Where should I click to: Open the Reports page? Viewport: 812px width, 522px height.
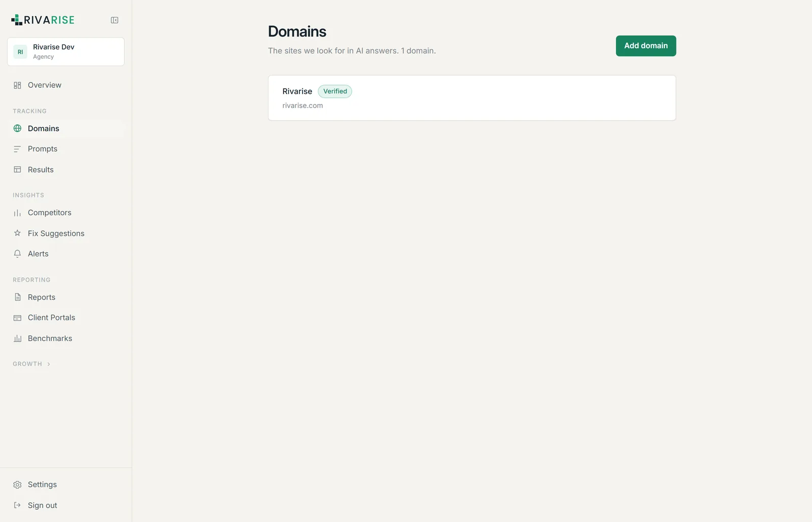coord(66,297)
